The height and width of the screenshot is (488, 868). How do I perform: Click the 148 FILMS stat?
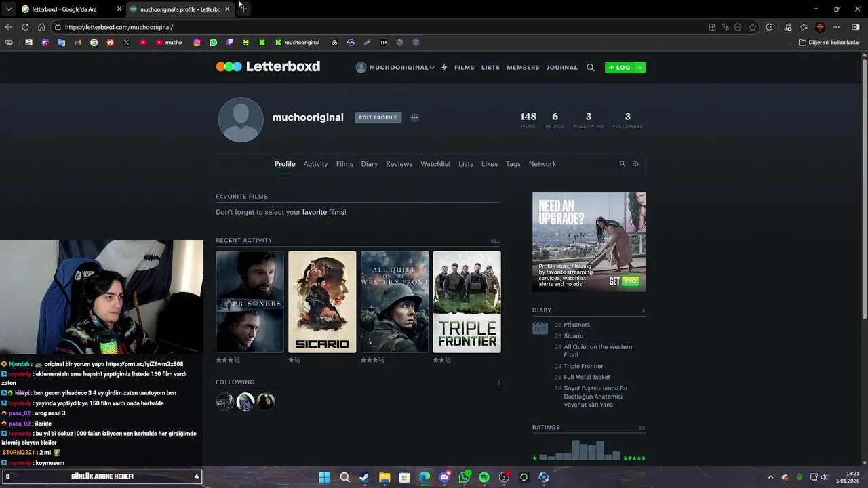(x=528, y=120)
